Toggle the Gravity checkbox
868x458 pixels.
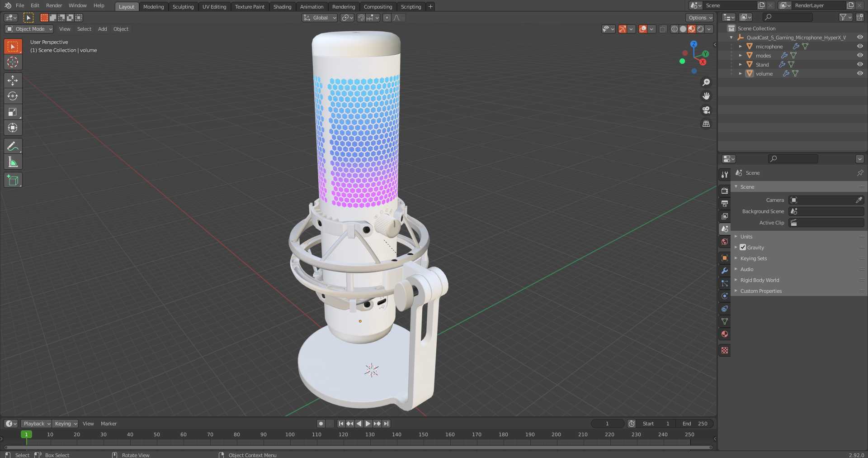point(743,248)
